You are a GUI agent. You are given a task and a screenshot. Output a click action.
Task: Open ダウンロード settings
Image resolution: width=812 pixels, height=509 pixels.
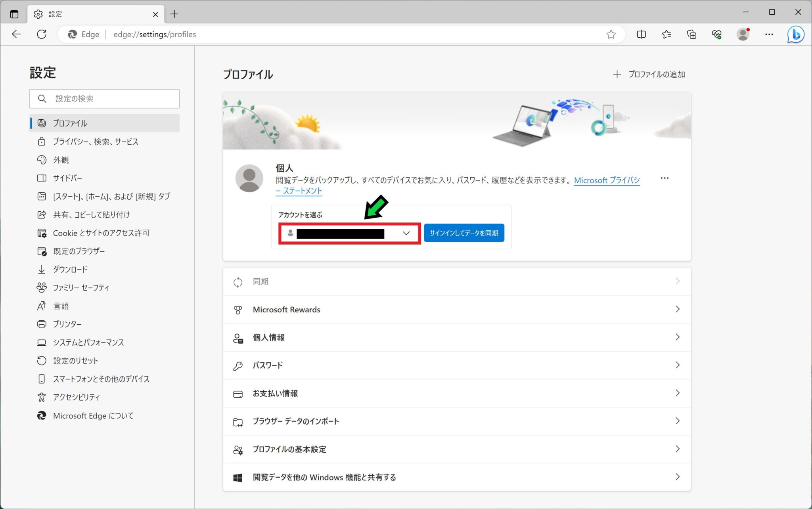tap(70, 269)
